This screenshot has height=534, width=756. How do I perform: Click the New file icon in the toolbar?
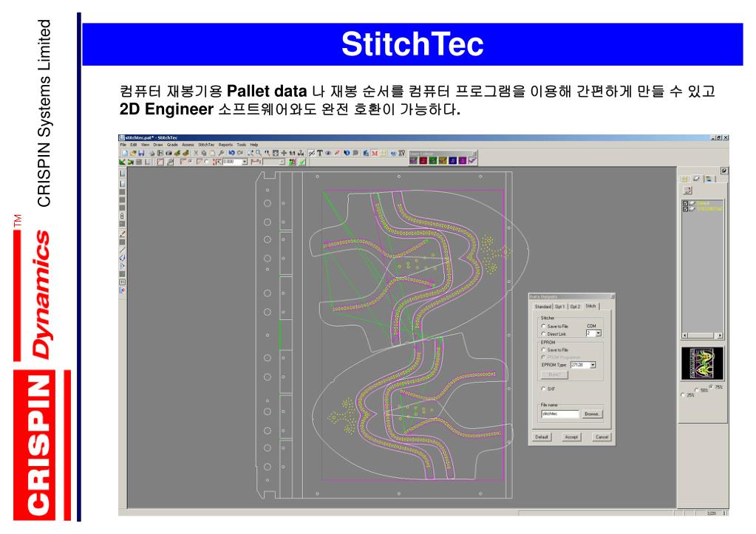(124, 153)
